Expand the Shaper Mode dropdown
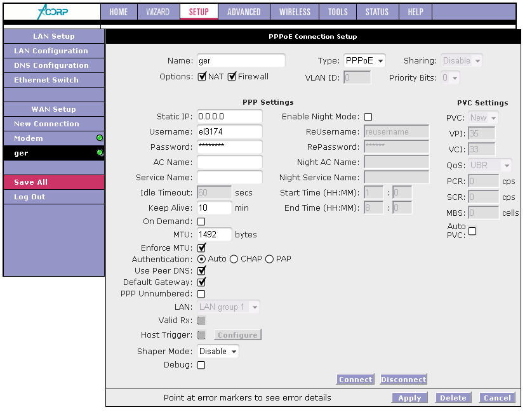532x417 pixels. coord(218,351)
